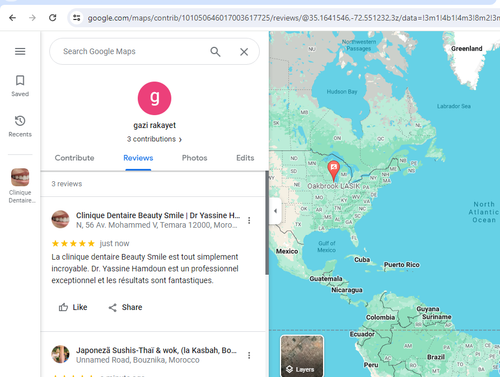Like the Clinique Dentaire review
The width and height of the screenshot is (500, 377).
[x=73, y=307]
